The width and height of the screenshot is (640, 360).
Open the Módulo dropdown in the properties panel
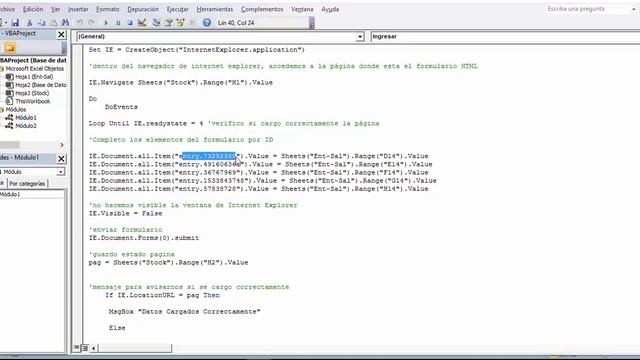60,172
